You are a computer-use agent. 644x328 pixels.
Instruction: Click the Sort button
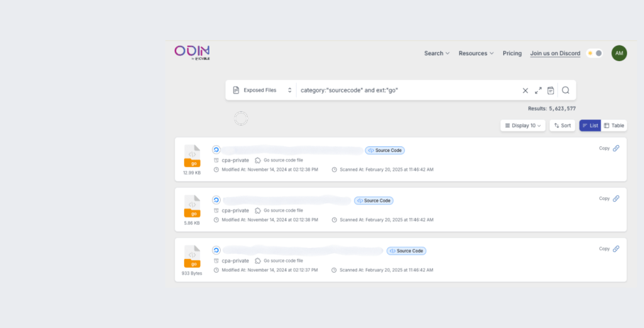point(562,126)
